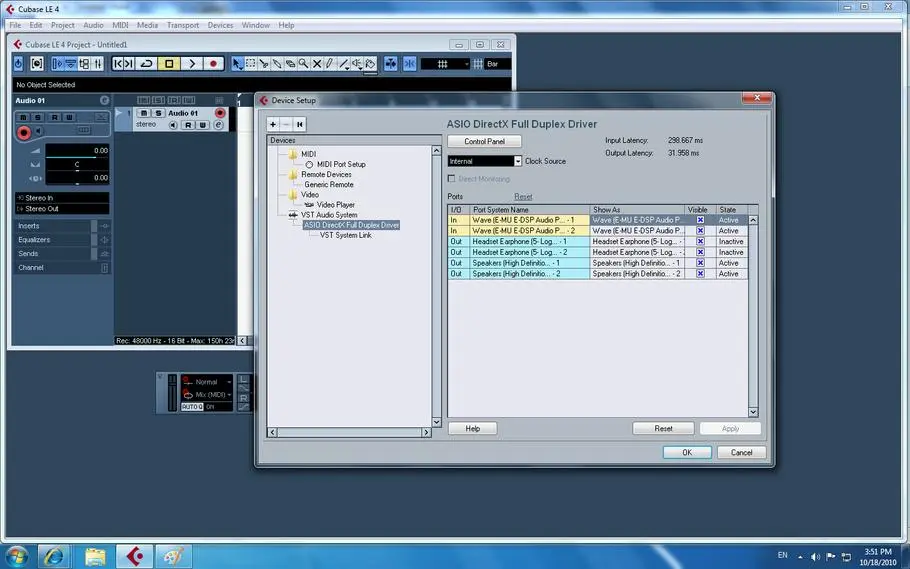Image resolution: width=910 pixels, height=569 pixels.
Task: Select VST System Link in the Devices tree
Action: point(345,235)
